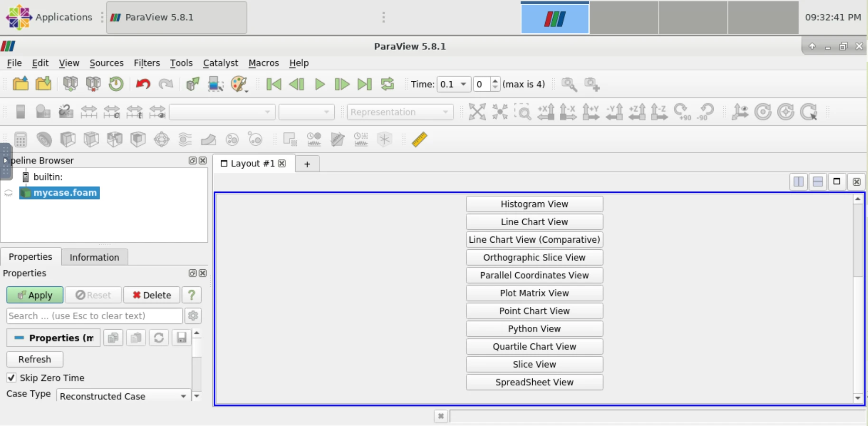Play the animation
Image resolution: width=868 pixels, height=426 pixels.
click(x=320, y=84)
